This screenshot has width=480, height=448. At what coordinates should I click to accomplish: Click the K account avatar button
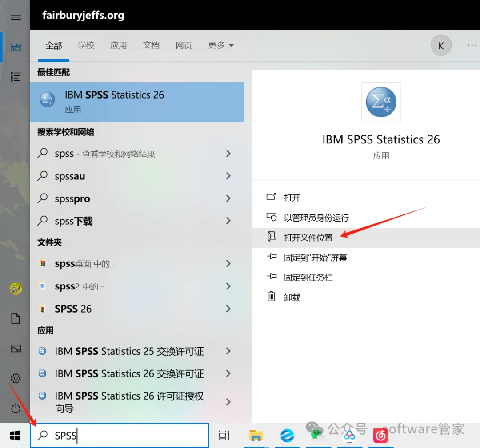pyautogui.click(x=441, y=46)
